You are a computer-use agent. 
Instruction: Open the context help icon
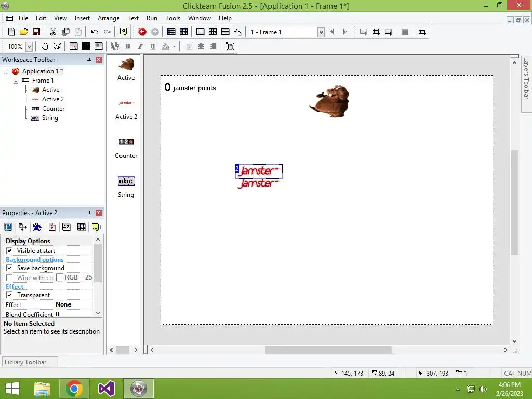point(124,32)
